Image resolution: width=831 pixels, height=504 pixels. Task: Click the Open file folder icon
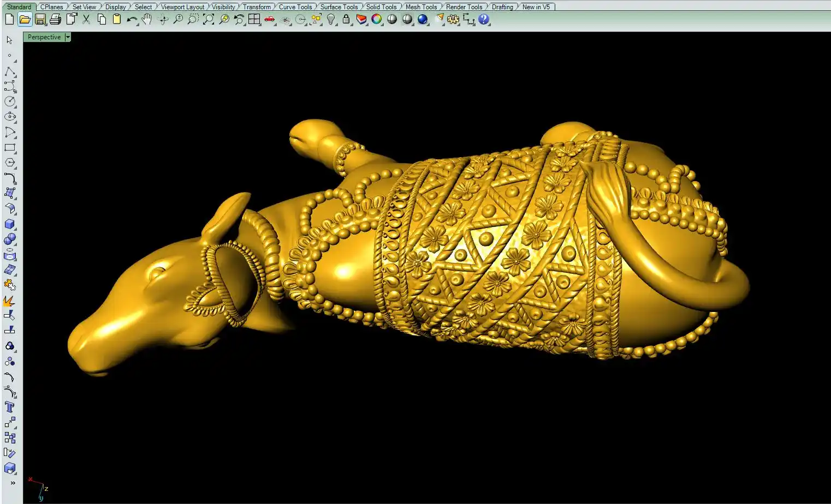(x=25, y=20)
